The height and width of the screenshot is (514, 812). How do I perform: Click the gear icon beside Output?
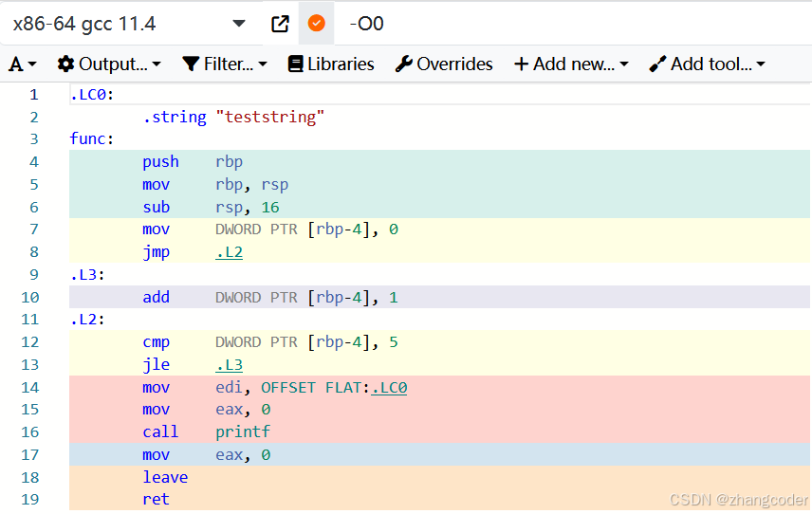[x=65, y=64]
